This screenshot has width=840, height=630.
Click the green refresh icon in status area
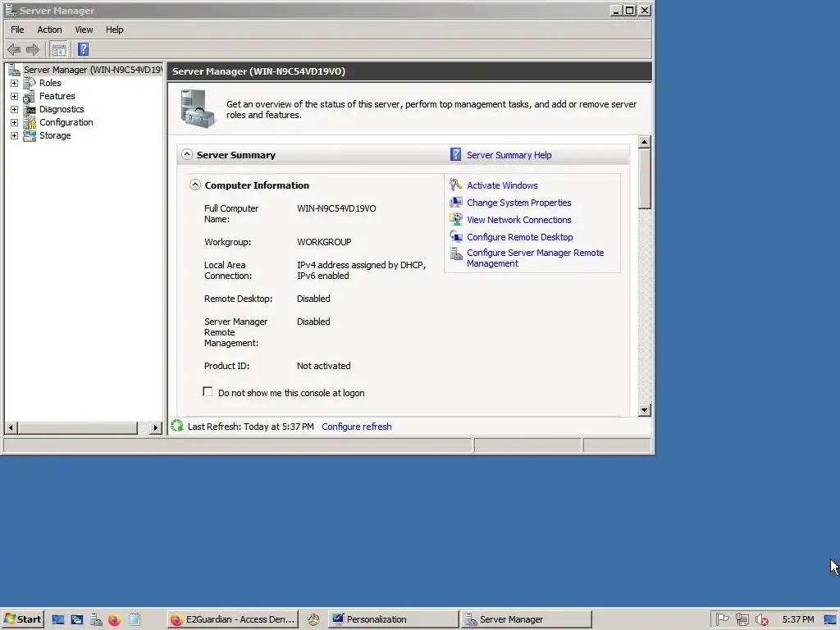tap(177, 426)
